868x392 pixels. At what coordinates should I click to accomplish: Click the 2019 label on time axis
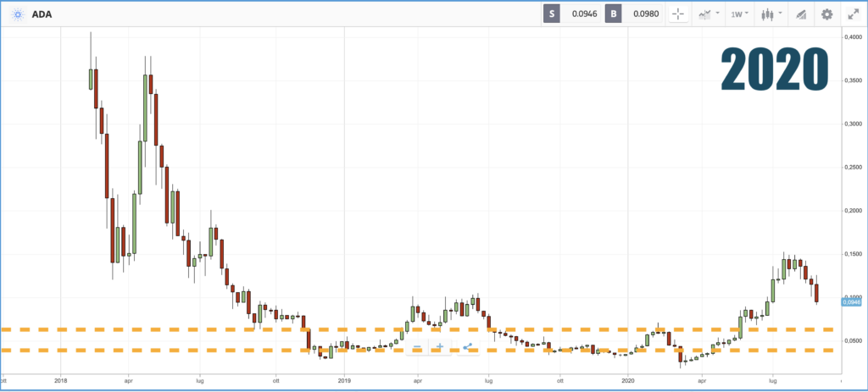point(344,381)
